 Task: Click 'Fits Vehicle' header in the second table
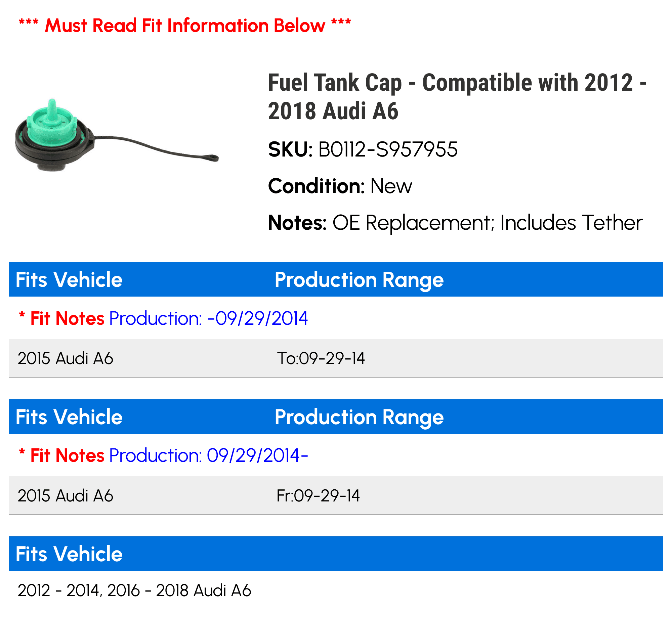(x=69, y=417)
